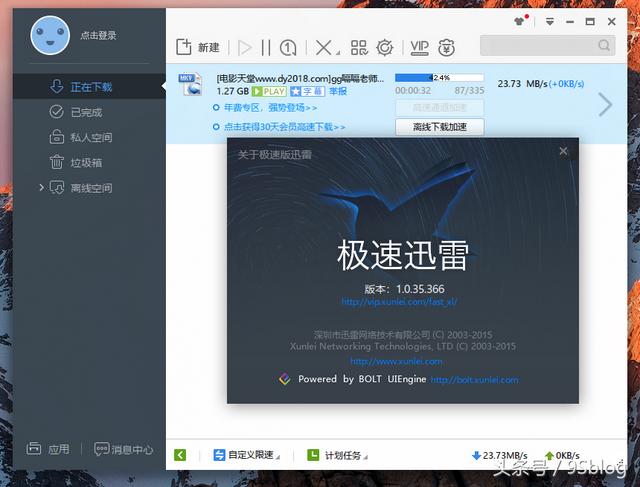Click the 举报 report link
Viewport: 640px width, 487px height.
[338, 91]
